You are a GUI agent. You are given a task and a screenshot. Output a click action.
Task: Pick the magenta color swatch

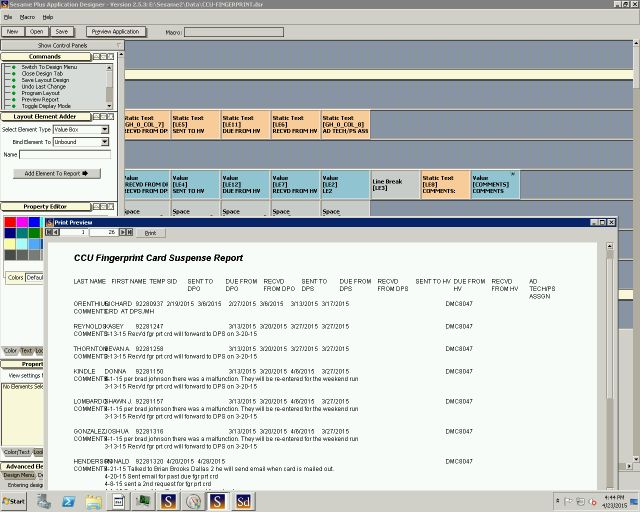coord(22,222)
